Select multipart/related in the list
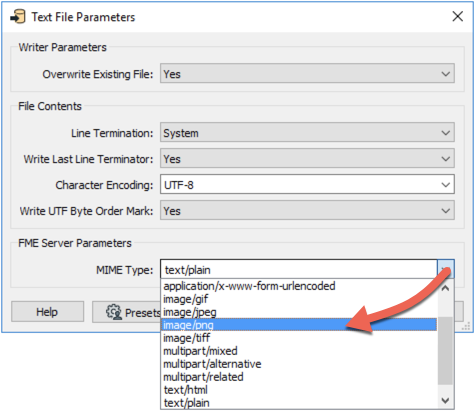 click(299, 377)
